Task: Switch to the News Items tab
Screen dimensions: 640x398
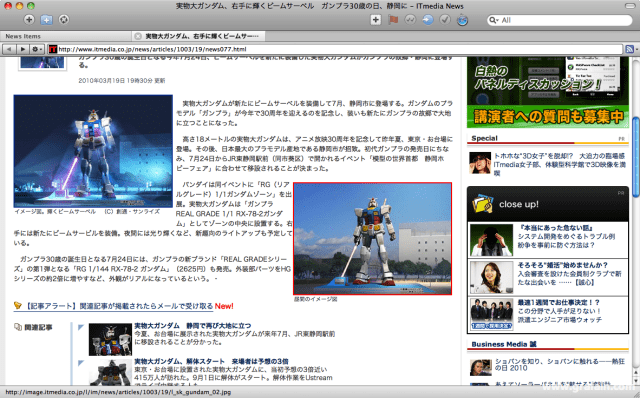Action: [x=23, y=36]
